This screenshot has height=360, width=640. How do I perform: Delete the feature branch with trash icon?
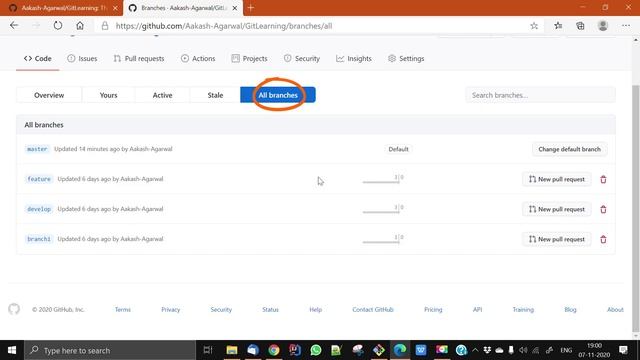click(603, 179)
